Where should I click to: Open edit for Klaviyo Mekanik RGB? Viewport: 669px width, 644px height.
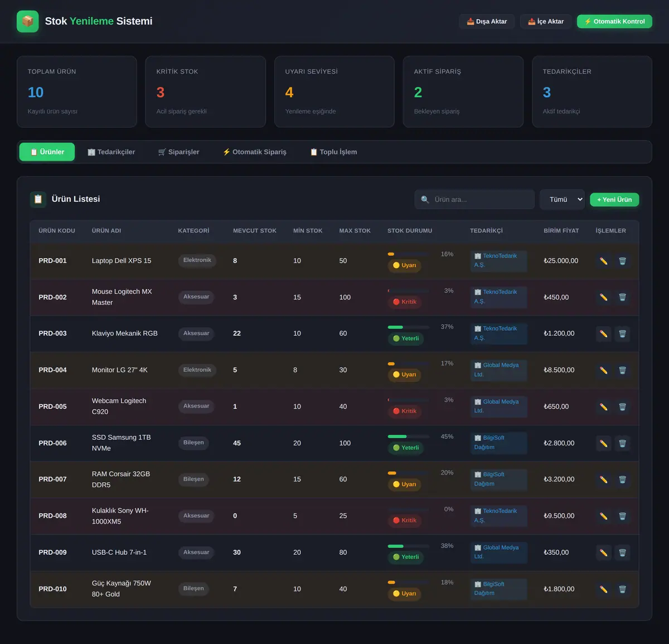coord(603,334)
